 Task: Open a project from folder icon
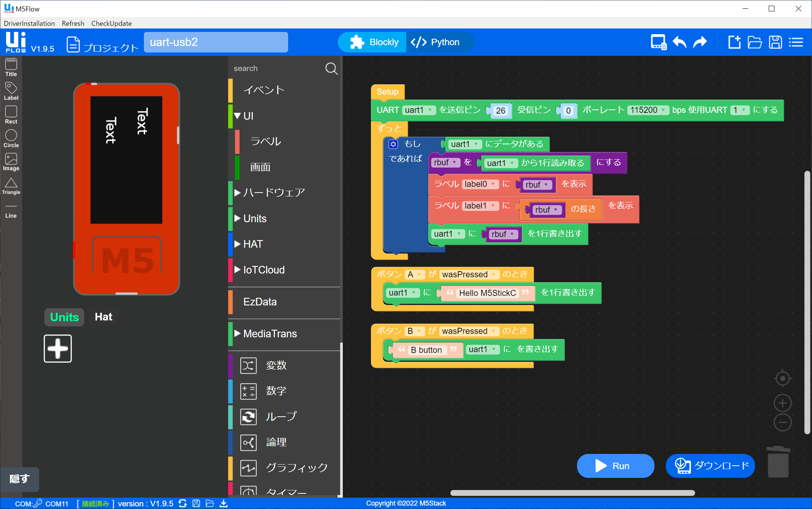755,42
